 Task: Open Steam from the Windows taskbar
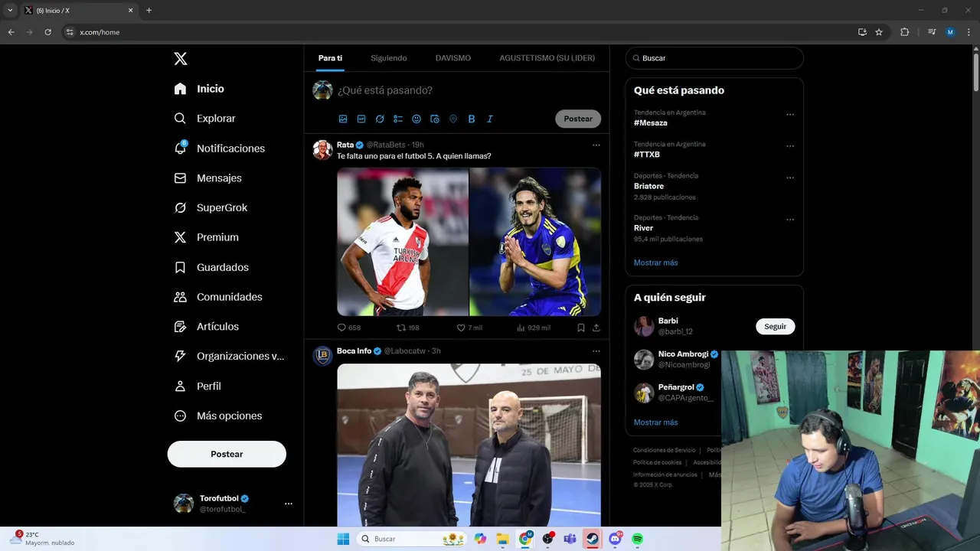(592, 539)
